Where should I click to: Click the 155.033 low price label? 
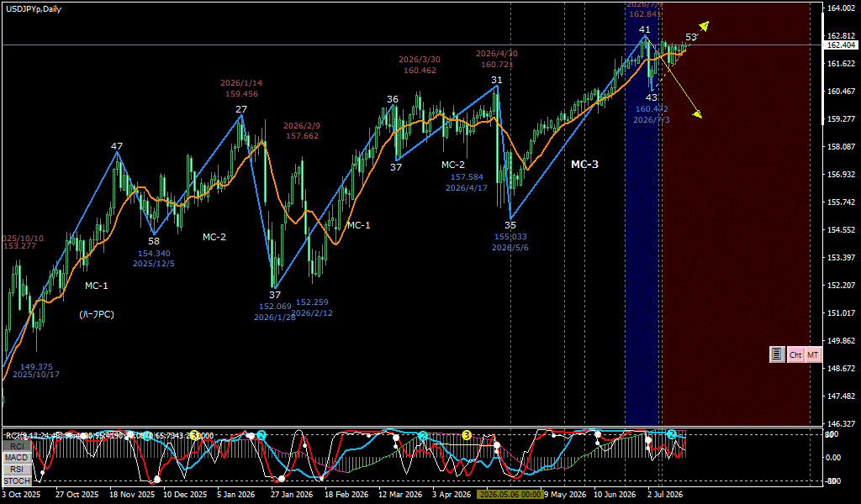(x=510, y=236)
